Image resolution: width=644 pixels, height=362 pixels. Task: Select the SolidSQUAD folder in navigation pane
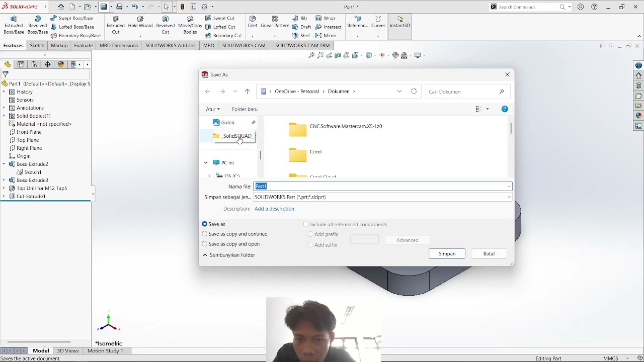click(x=232, y=136)
